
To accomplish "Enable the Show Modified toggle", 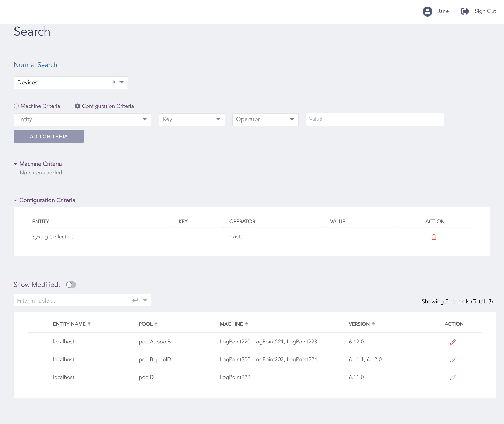I will click(x=71, y=285).
